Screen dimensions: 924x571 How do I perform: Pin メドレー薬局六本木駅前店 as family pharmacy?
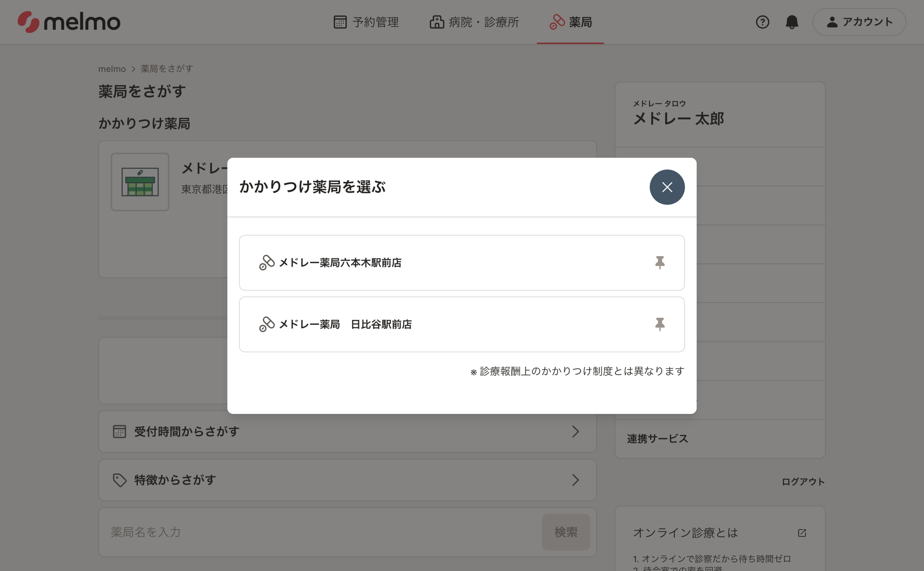point(659,263)
